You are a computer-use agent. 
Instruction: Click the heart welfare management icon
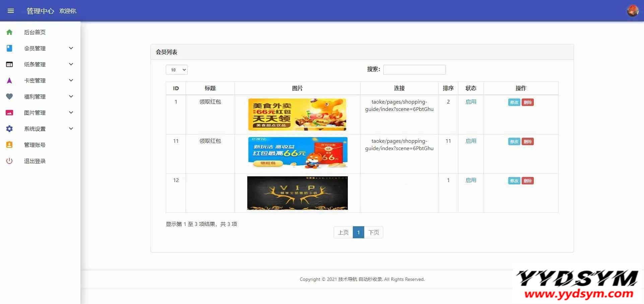point(9,97)
